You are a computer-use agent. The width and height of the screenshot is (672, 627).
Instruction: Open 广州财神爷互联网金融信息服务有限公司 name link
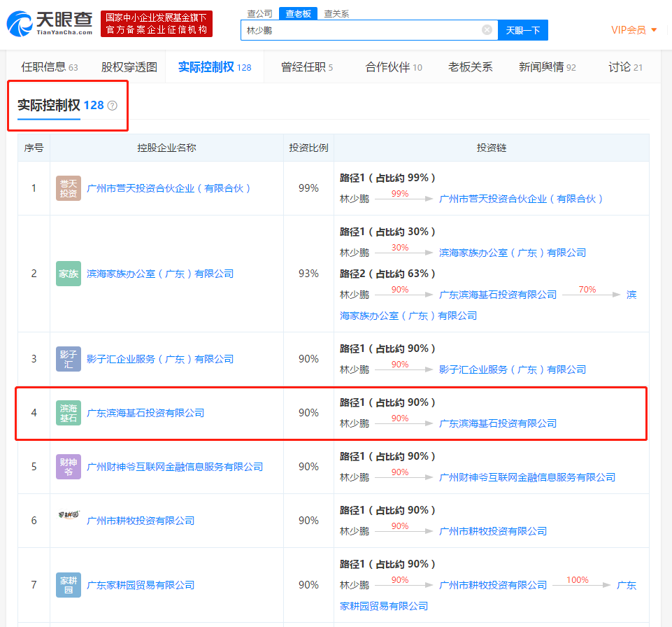click(x=175, y=467)
